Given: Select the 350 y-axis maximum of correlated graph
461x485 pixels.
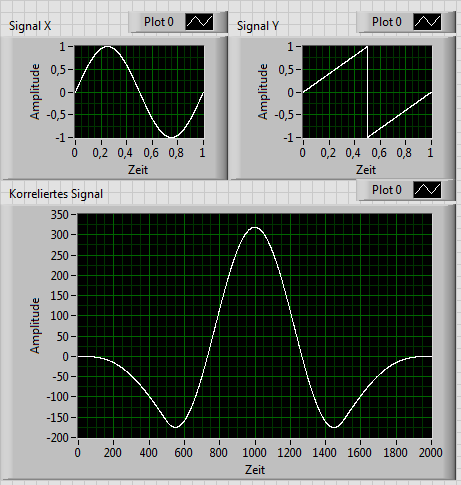Looking at the screenshot, I should [x=59, y=215].
